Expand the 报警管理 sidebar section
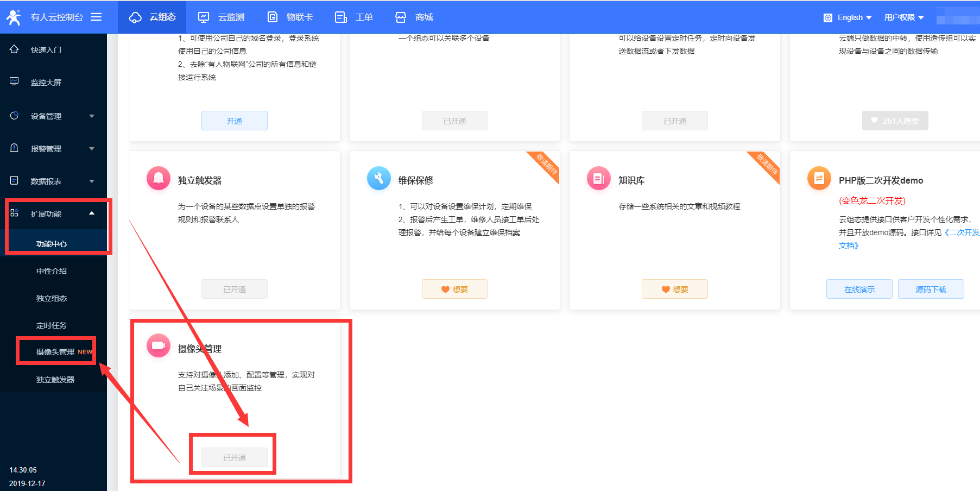This screenshot has height=491, width=980. tap(53, 148)
